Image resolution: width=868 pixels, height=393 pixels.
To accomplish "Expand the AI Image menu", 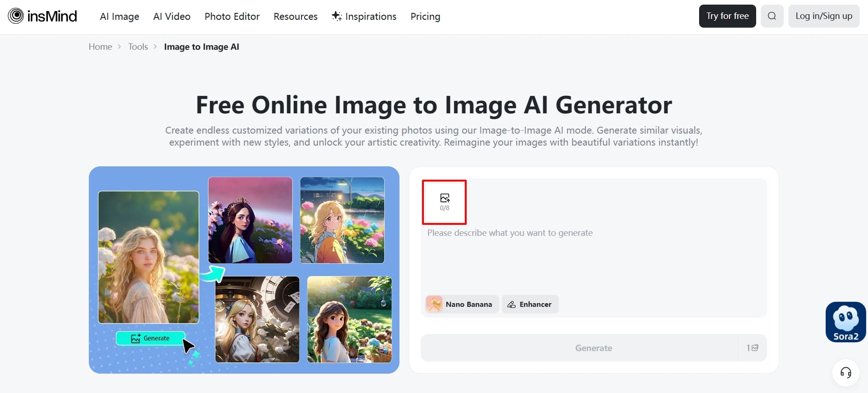I will click(x=120, y=17).
